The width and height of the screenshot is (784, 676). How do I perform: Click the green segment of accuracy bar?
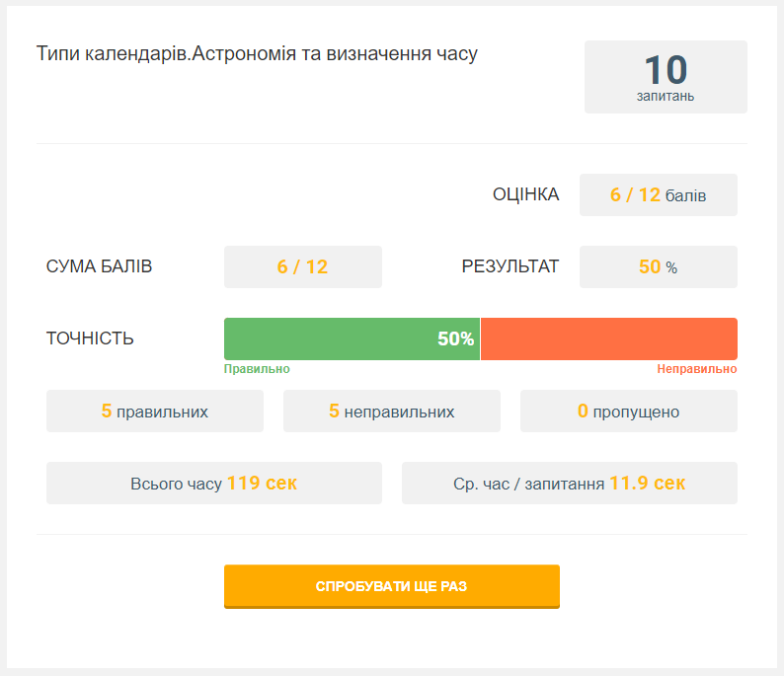[x=326, y=338]
